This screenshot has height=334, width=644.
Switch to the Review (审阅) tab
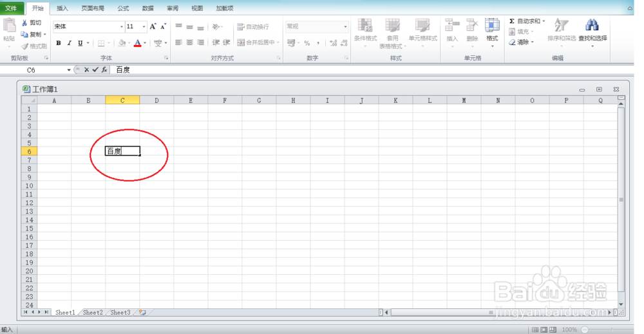[x=173, y=8]
